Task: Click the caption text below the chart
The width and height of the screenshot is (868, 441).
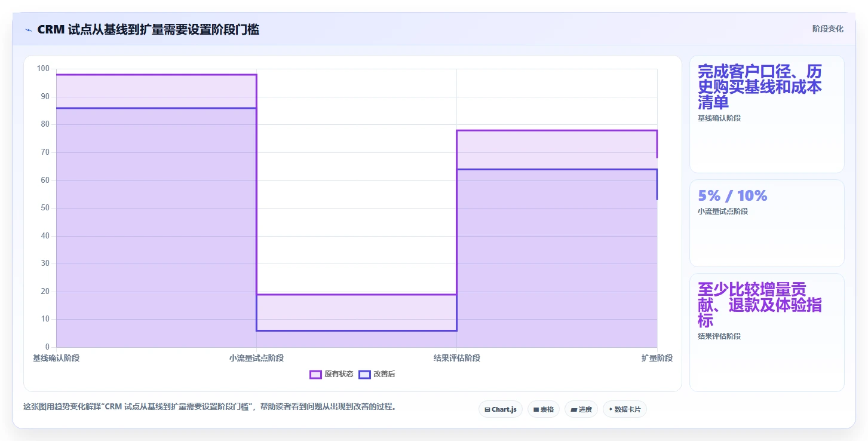Action: pos(210,407)
